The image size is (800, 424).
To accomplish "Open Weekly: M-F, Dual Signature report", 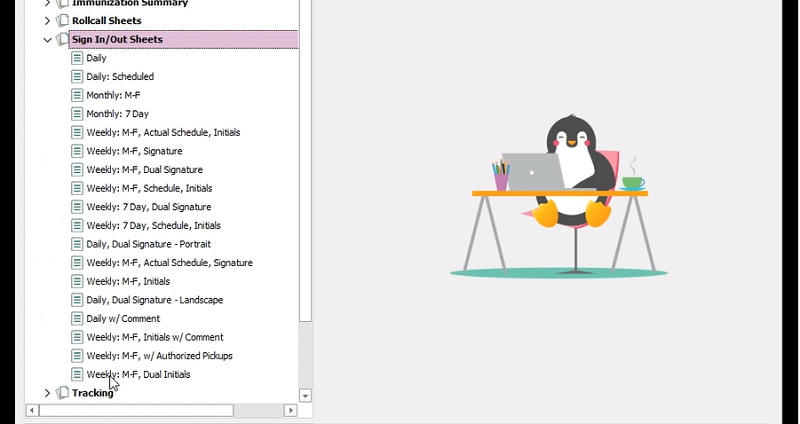I will pos(144,170).
